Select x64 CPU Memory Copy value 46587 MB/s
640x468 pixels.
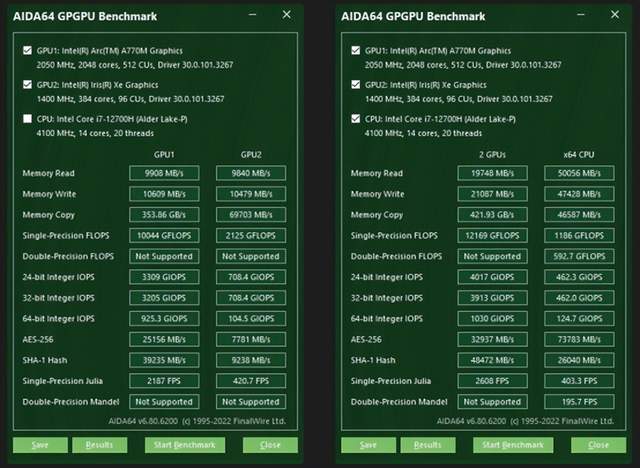tap(579, 215)
